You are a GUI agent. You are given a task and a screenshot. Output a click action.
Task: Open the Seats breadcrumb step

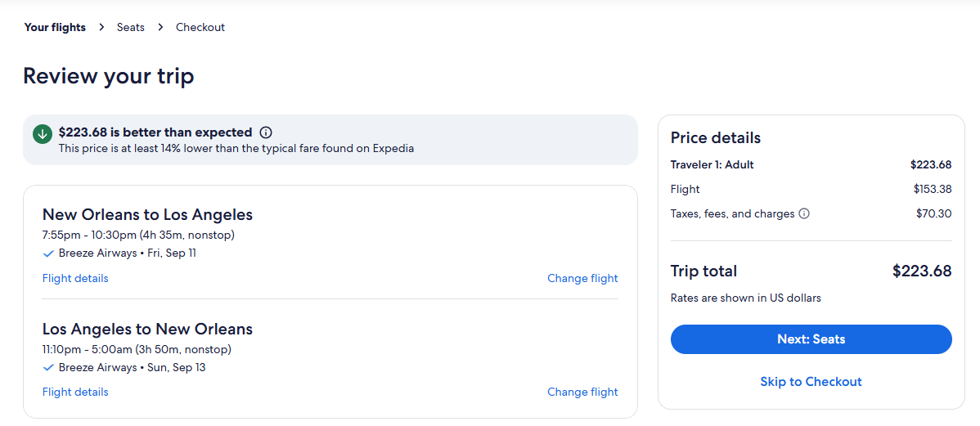coord(131,28)
